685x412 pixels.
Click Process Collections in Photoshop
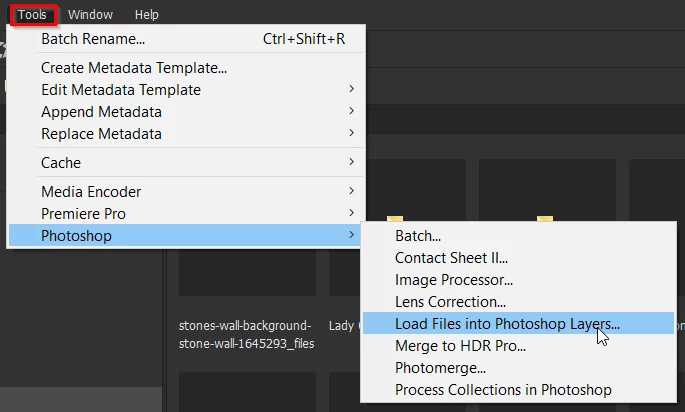pyautogui.click(x=519, y=390)
